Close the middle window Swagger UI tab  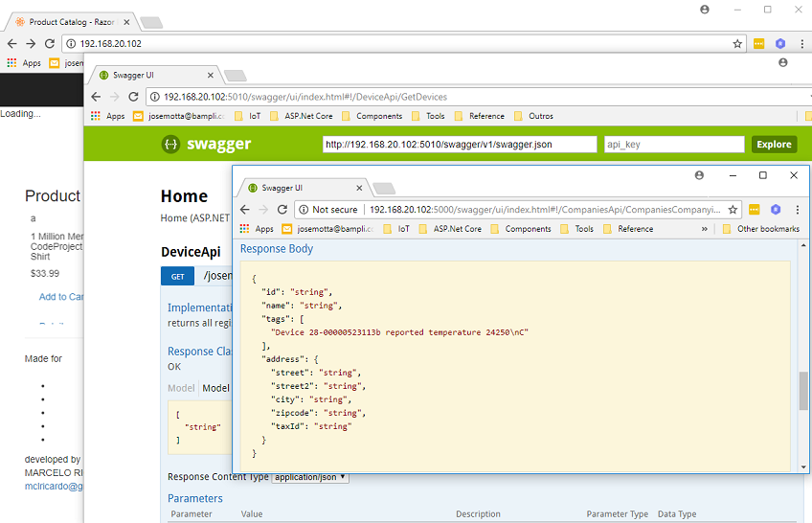click(211, 75)
